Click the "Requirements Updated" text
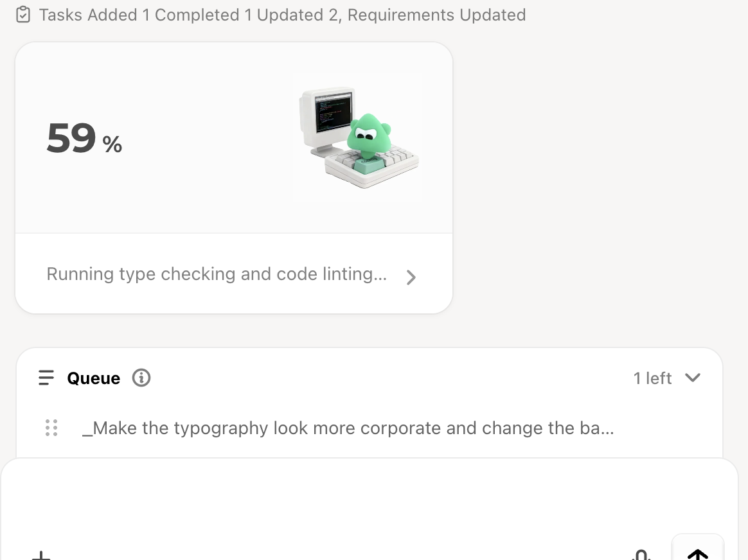The image size is (748, 560). tap(437, 15)
